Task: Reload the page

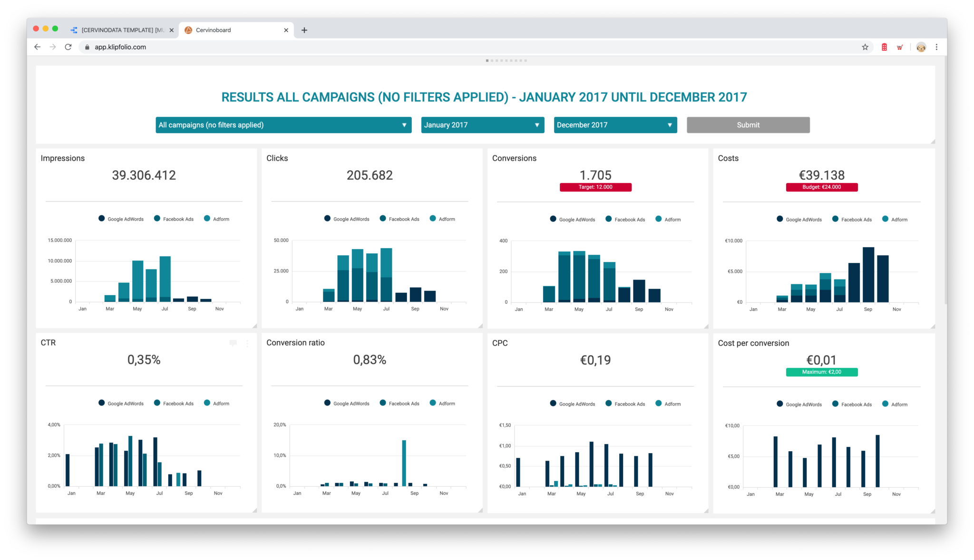Action: pyautogui.click(x=68, y=47)
